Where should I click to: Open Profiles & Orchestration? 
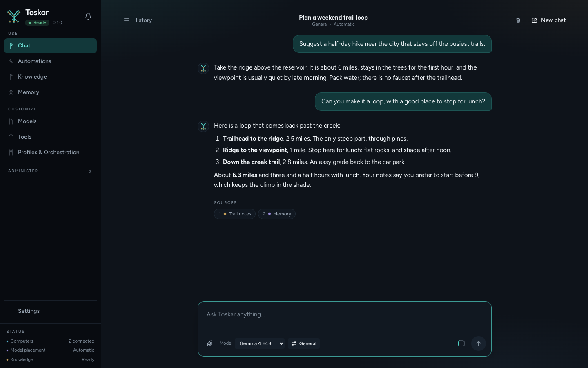pos(50,153)
